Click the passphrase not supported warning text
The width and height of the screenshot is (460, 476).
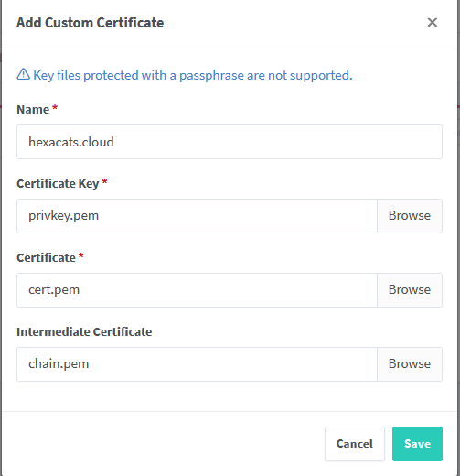193,75
